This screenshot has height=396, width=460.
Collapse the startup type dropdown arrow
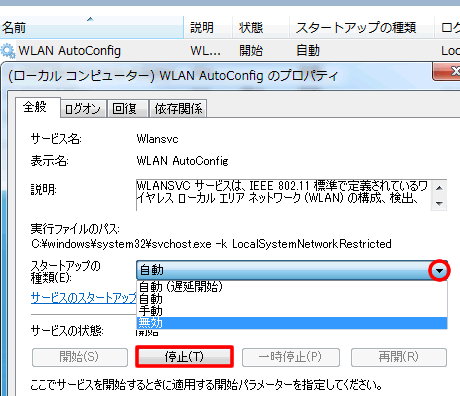tap(440, 271)
